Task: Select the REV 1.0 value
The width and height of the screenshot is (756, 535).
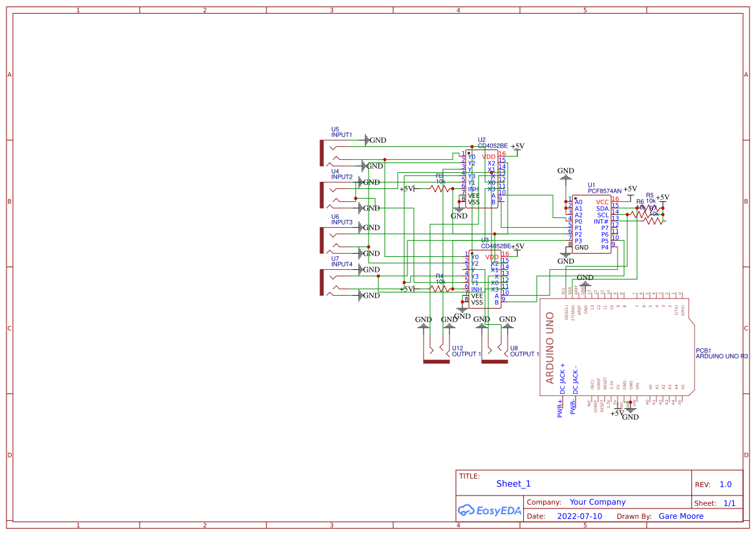Action: coord(725,485)
